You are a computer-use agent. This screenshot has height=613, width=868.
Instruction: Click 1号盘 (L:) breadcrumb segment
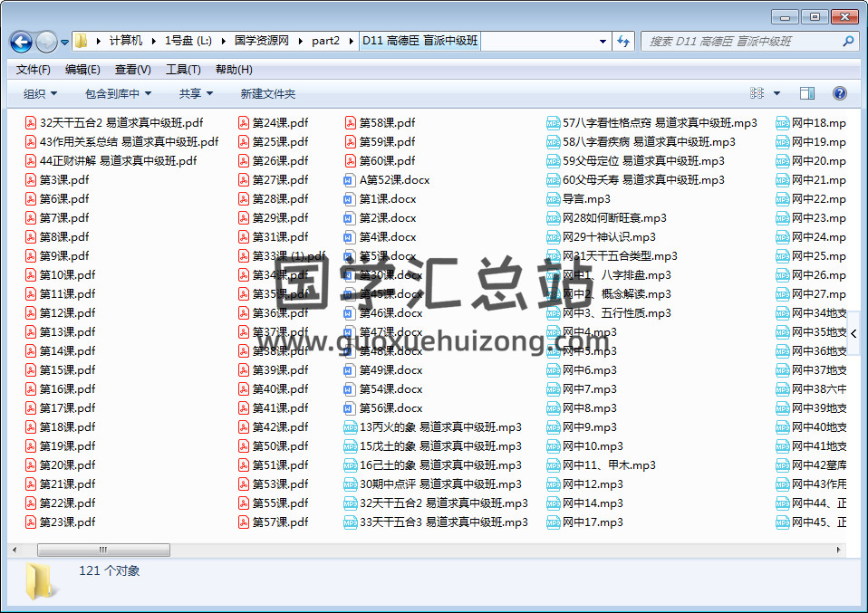coord(188,41)
